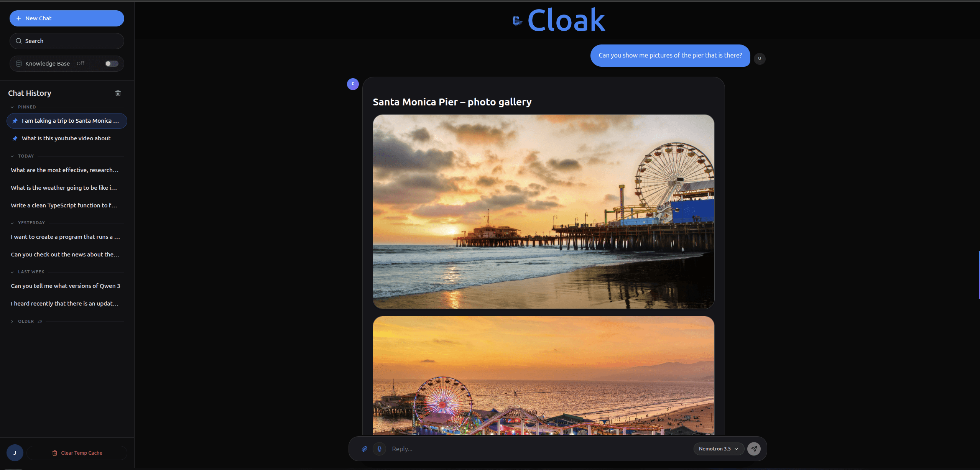The image size is (980, 470).
Task: Click the Search chats field
Action: [67, 41]
